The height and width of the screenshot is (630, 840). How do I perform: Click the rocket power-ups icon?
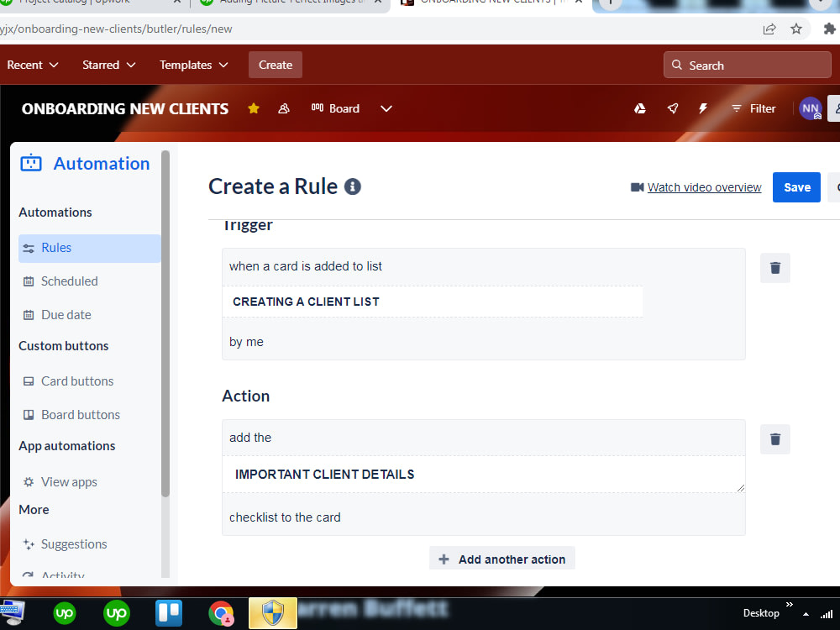tap(673, 108)
